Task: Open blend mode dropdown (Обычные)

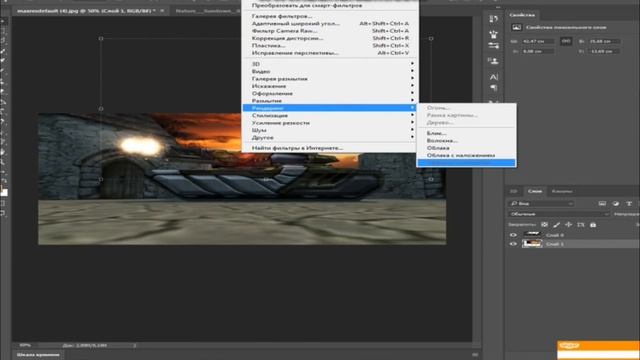Action: [559, 214]
